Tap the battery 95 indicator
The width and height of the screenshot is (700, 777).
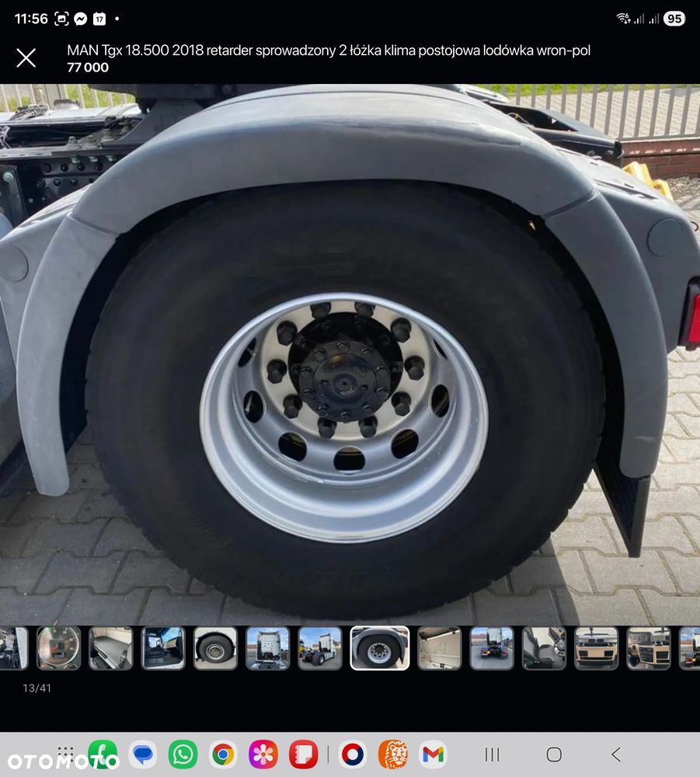674,19
